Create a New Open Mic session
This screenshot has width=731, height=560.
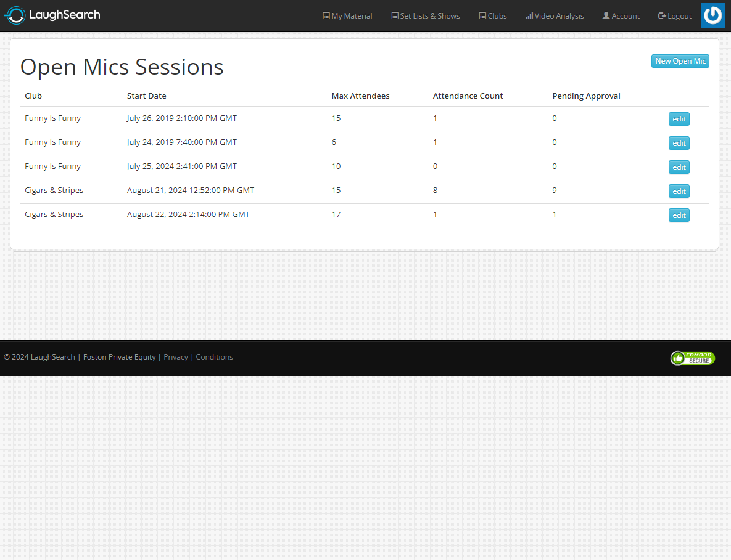pos(680,61)
